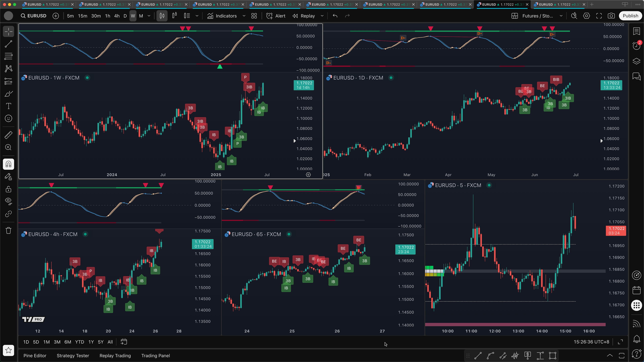The height and width of the screenshot is (362, 644).
Task: Select the text annotation tool
Action: click(9, 106)
